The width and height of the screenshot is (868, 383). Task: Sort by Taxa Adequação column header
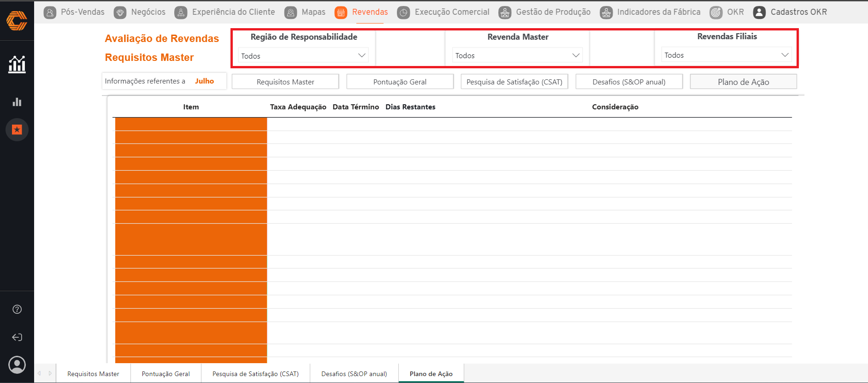point(298,107)
